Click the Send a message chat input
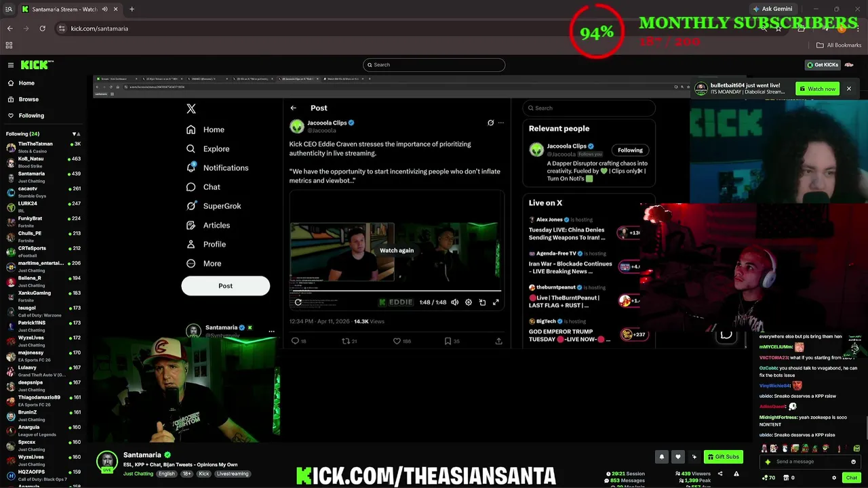This screenshot has height=488, width=868. (811, 462)
